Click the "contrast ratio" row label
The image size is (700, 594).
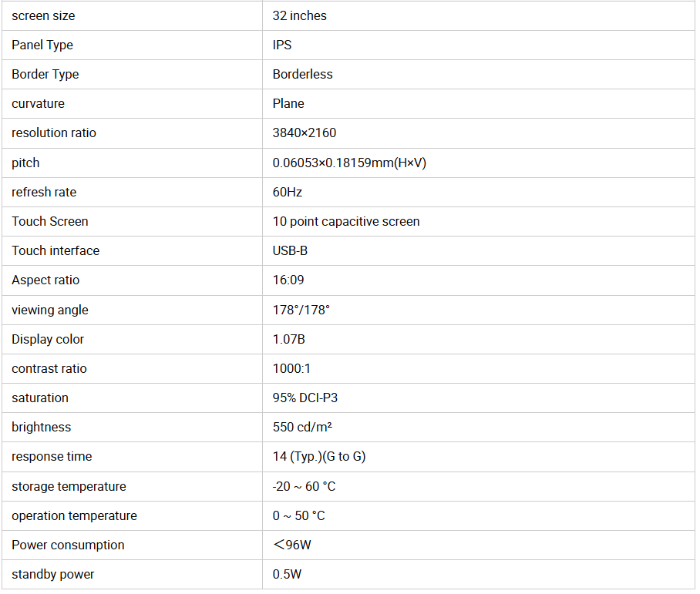coord(49,368)
